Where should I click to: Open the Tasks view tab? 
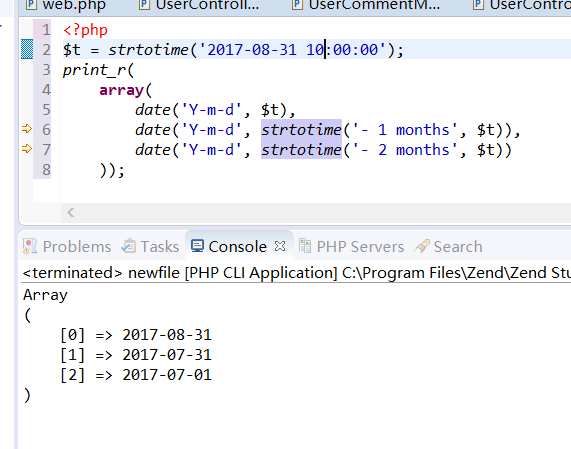click(150, 247)
